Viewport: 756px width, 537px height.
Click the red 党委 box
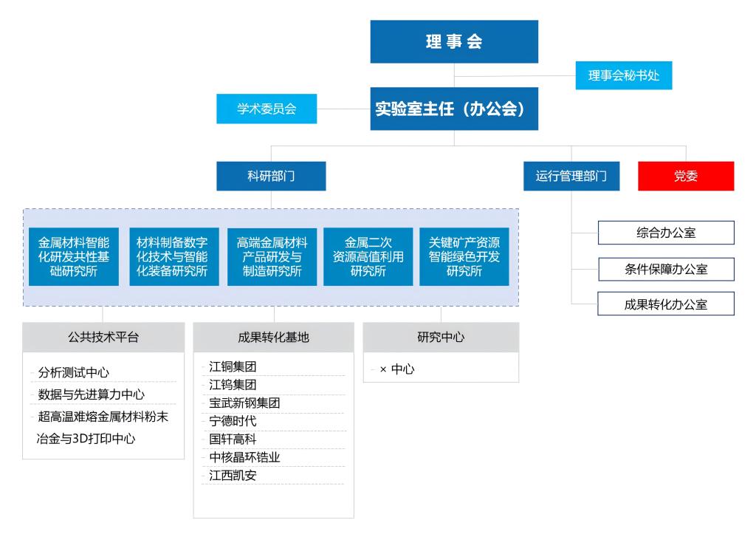(686, 176)
